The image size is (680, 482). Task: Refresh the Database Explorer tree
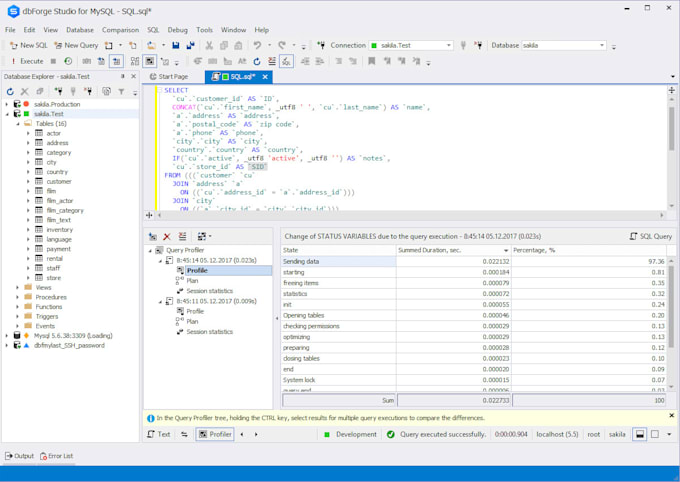point(10,91)
